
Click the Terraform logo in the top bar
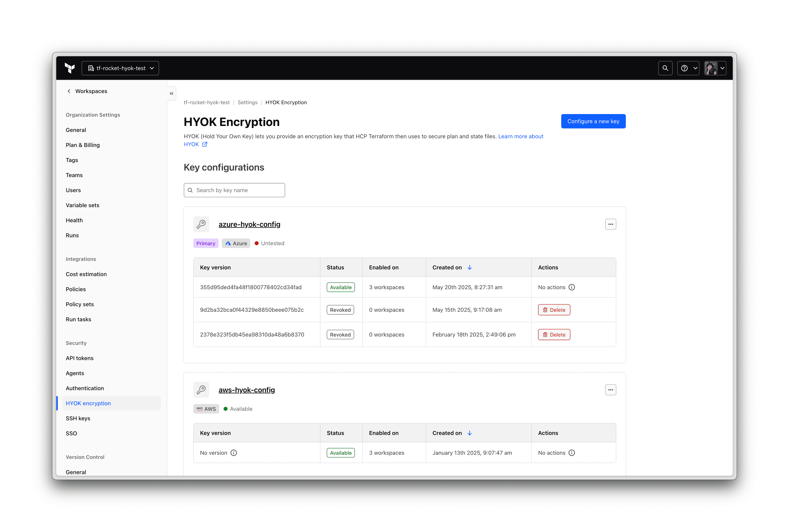click(x=69, y=68)
